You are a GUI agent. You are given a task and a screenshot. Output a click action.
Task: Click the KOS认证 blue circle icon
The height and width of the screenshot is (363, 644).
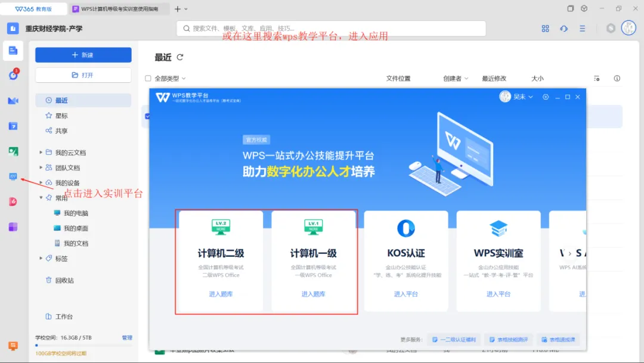pos(406,228)
